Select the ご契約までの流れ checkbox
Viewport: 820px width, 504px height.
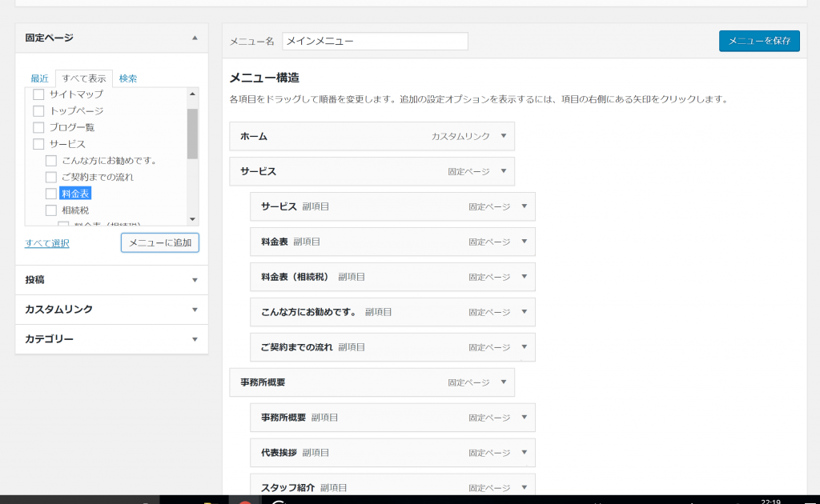click(50, 177)
